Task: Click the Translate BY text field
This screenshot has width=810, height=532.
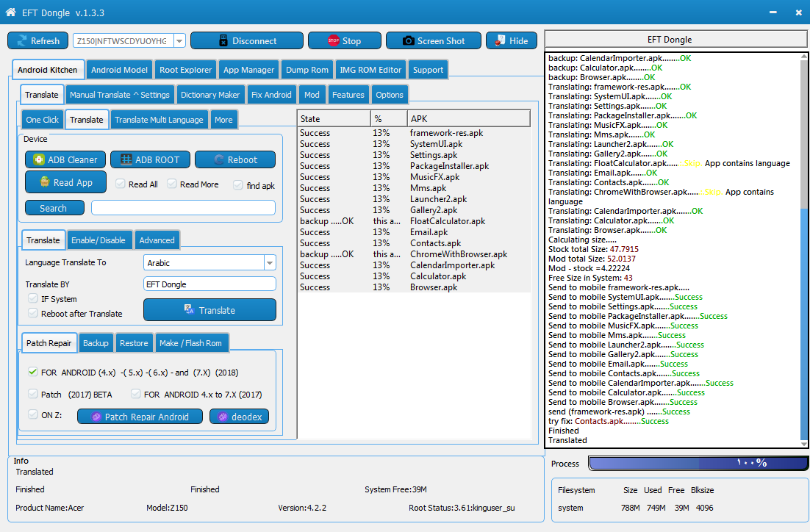Action: [x=209, y=284]
